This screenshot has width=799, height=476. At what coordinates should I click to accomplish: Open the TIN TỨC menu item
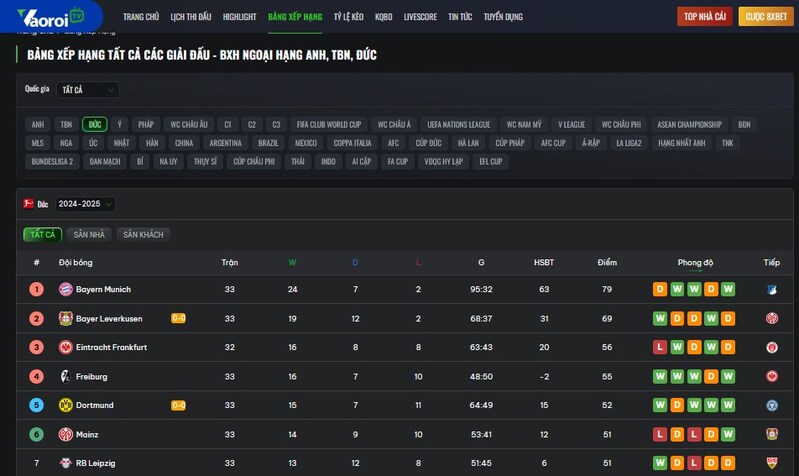point(460,17)
